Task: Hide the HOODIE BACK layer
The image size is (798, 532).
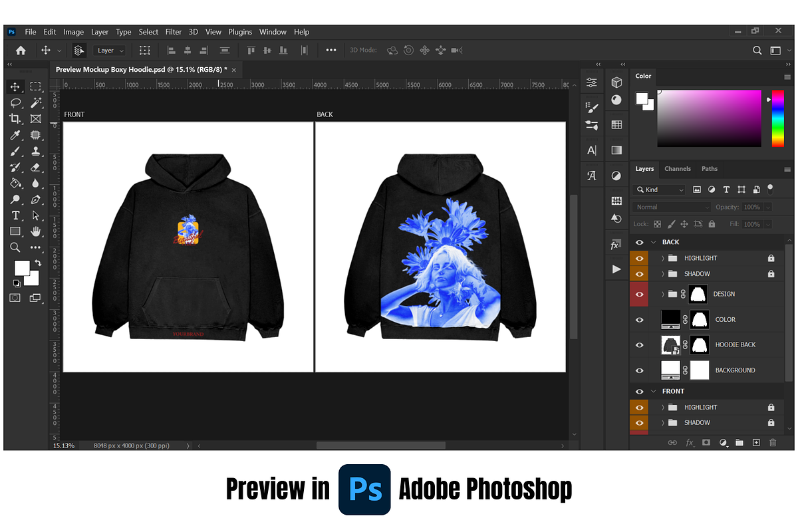Action: coord(639,345)
